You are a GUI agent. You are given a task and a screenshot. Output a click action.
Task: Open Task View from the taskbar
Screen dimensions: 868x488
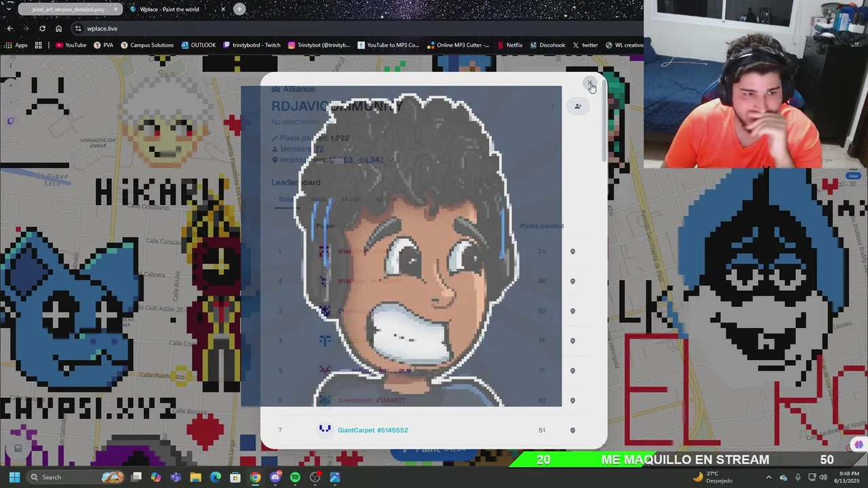coord(136,477)
